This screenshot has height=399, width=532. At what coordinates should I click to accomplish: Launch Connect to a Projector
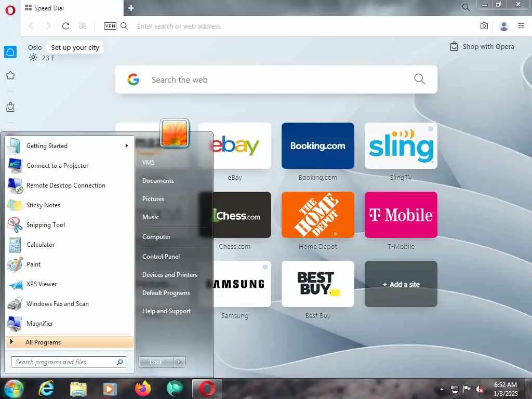point(70,166)
